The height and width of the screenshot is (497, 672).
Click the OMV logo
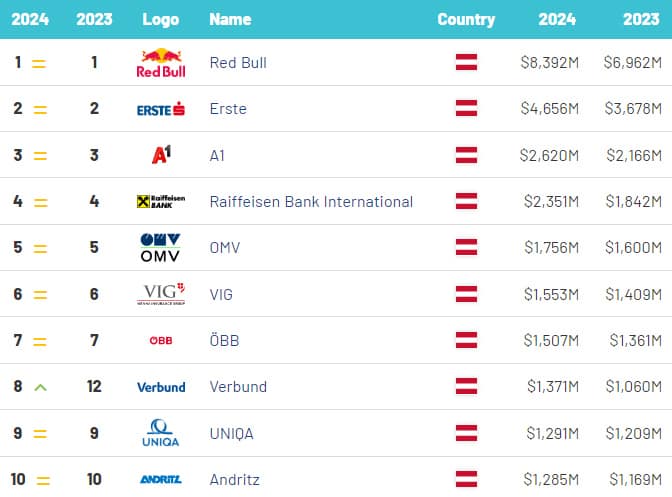[x=160, y=247]
